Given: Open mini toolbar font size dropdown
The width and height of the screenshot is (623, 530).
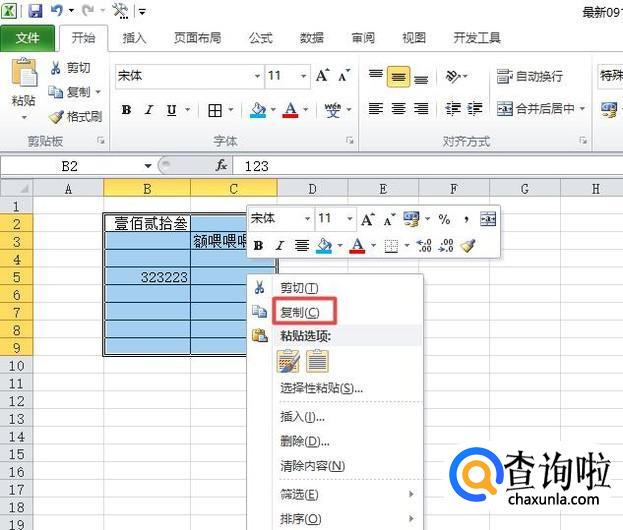Looking at the screenshot, I should point(350,219).
